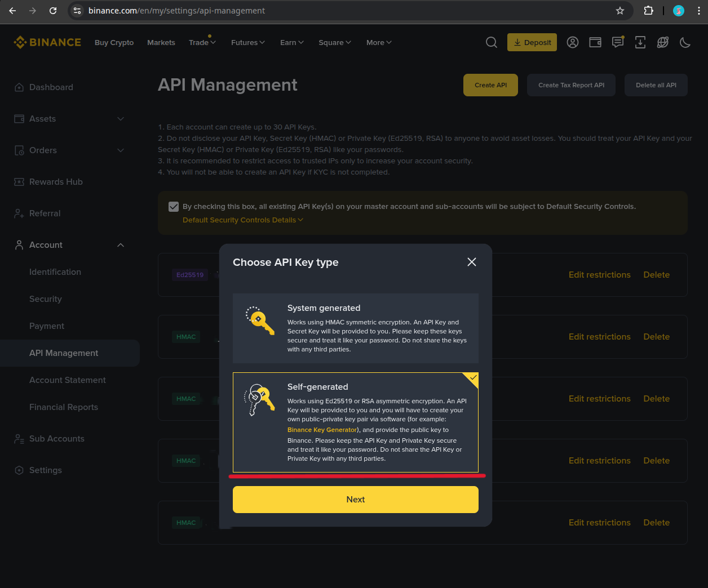Click Delete all API

[656, 85]
